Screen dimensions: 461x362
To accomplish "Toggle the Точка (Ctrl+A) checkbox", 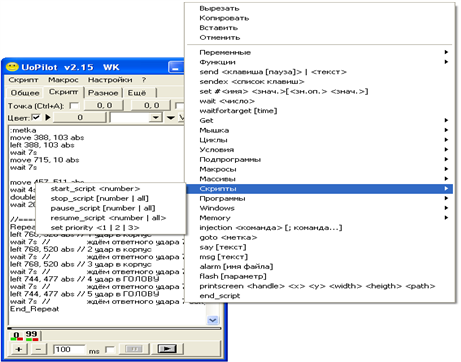I will tap(74, 106).
